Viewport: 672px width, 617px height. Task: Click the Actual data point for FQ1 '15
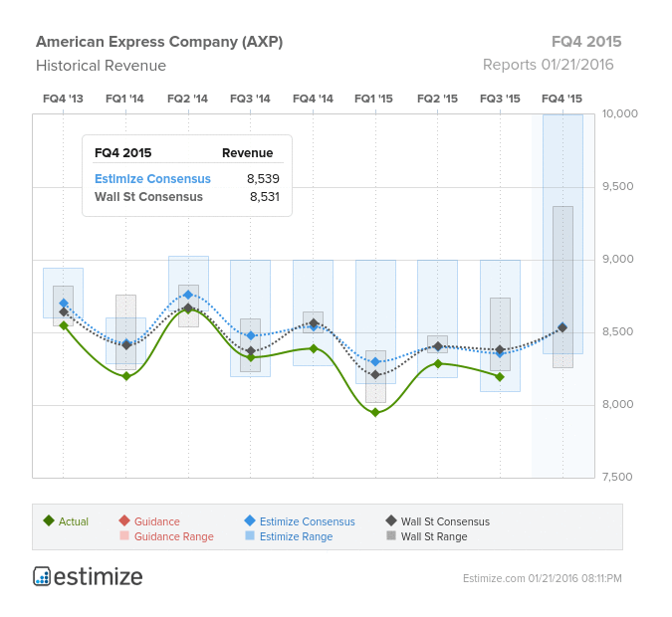click(x=375, y=413)
